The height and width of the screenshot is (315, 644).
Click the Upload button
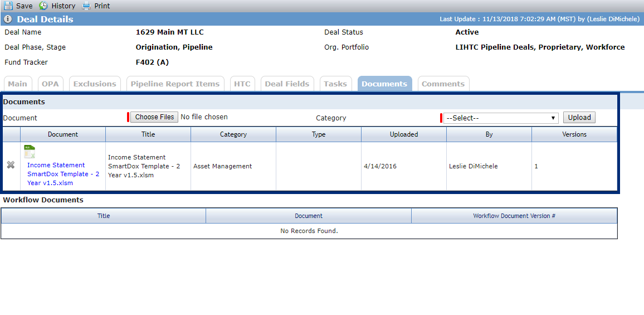point(579,118)
